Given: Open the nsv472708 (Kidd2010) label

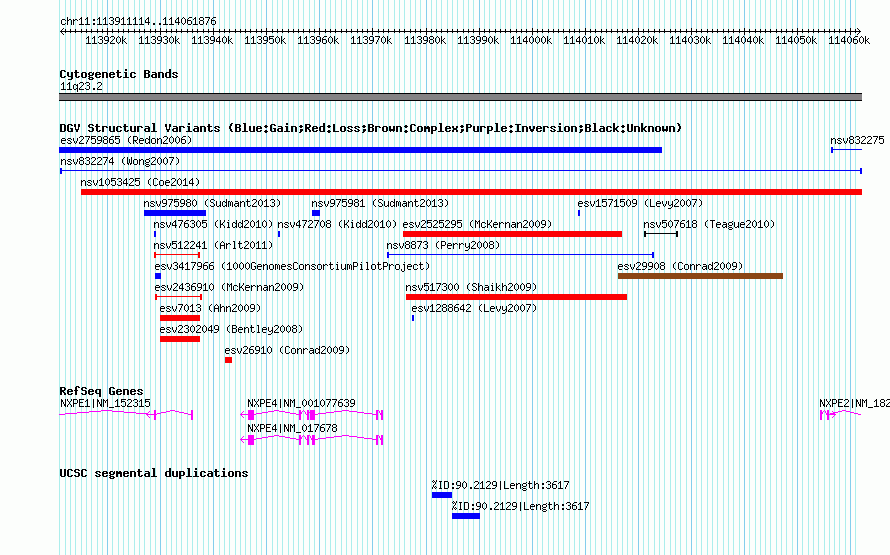Looking at the screenshot, I should [x=337, y=224].
